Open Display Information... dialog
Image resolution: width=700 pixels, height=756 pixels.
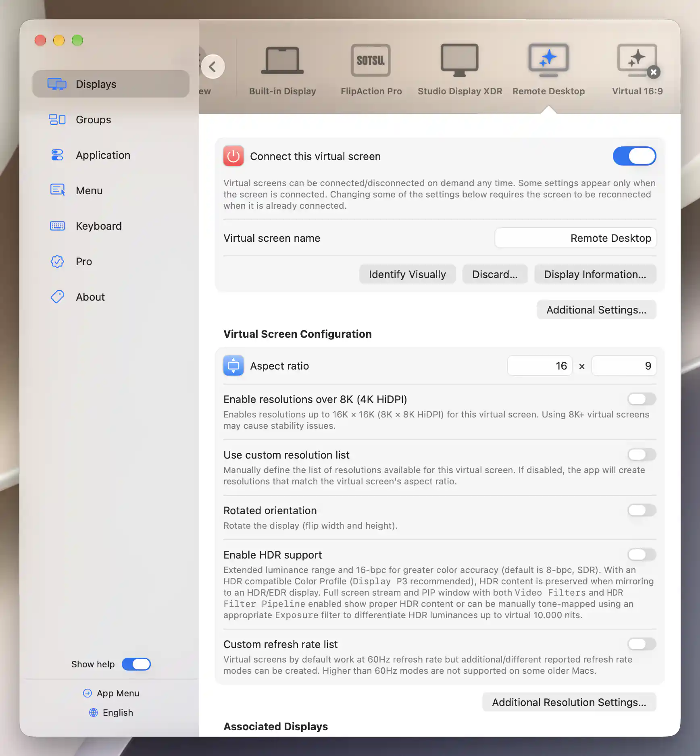[595, 274]
